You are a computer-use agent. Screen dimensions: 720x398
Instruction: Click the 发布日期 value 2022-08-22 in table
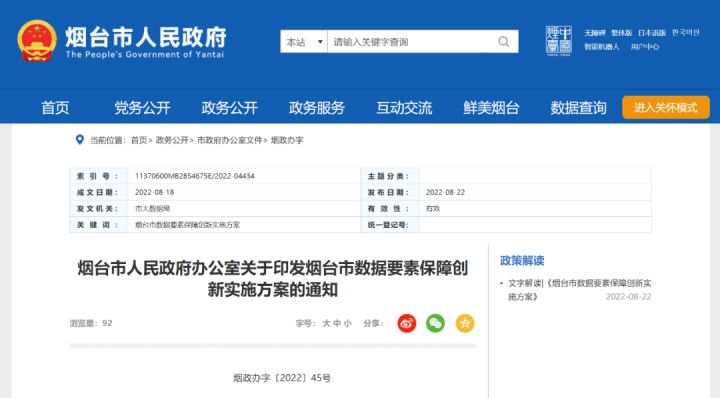(x=445, y=192)
